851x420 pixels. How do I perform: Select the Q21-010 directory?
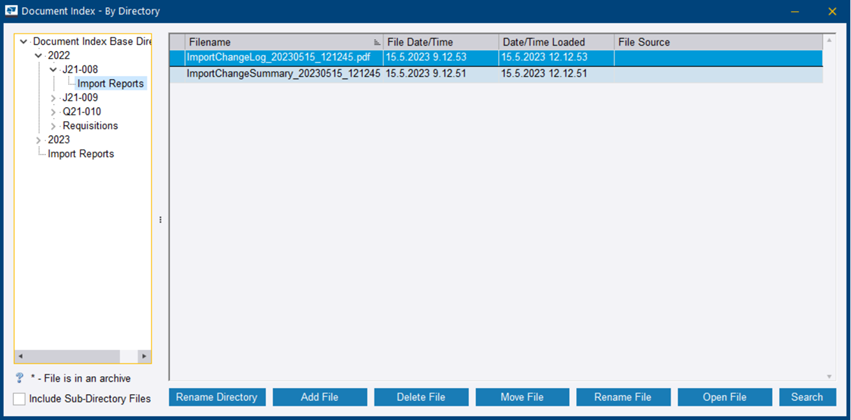81,112
